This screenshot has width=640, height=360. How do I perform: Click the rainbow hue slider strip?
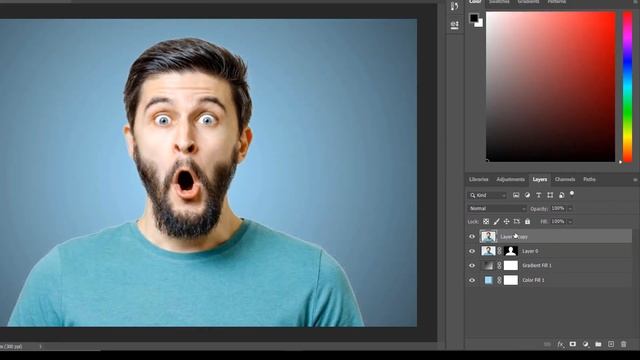tap(627, 87)
